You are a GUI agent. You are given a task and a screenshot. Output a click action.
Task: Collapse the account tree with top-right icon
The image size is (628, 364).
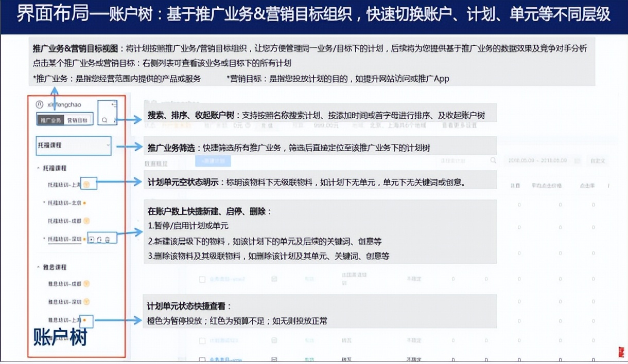[x=113, y=104]
